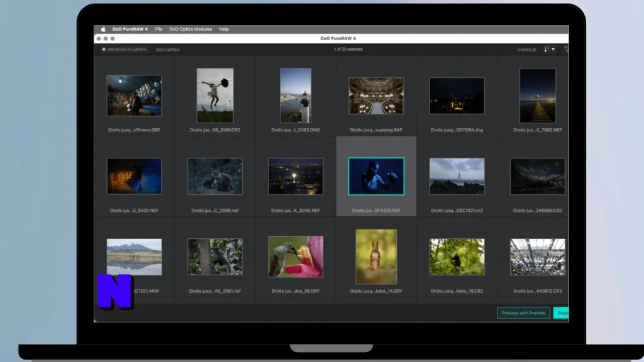Viewport: 644px width, 362px height.
Task: Open the Apple menu
Action: tap(103, 29)
